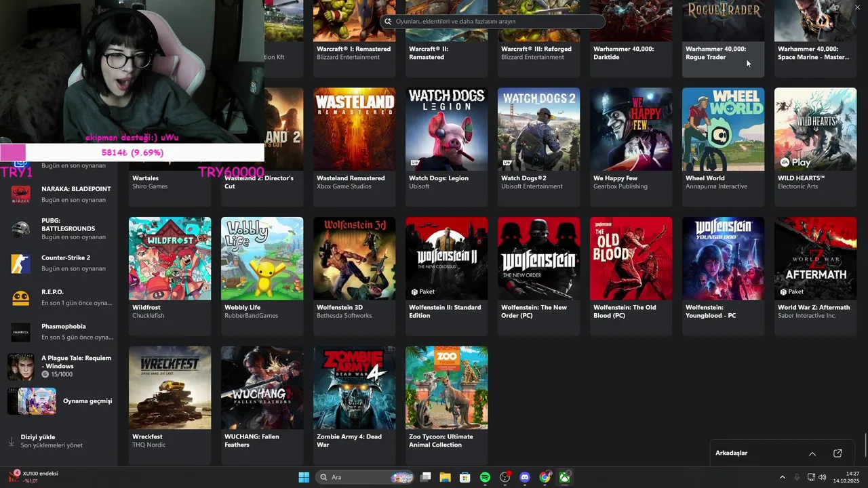868x488 pixels.
Task: Click the Xbox app taskbar icon
Action: click(564, 477)
